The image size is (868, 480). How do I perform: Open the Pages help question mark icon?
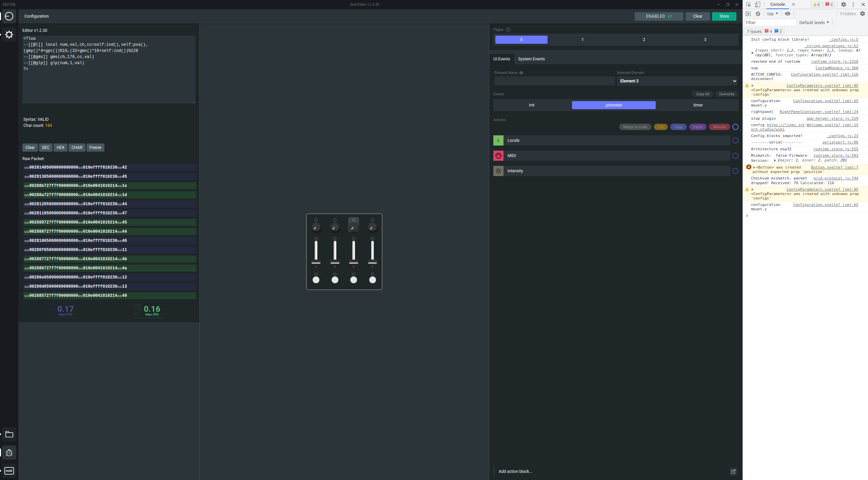tap(508, 30)
